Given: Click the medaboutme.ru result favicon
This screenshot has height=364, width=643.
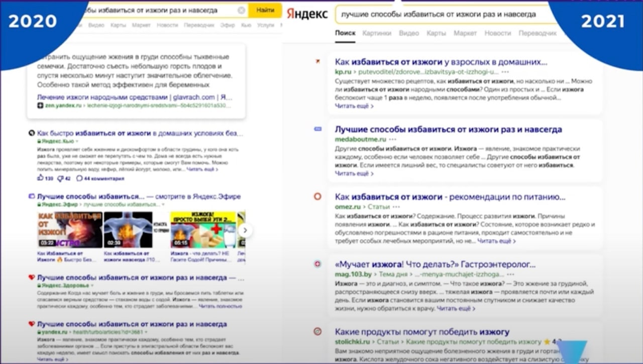Looking at the screenshot, I should click(317, 129).
